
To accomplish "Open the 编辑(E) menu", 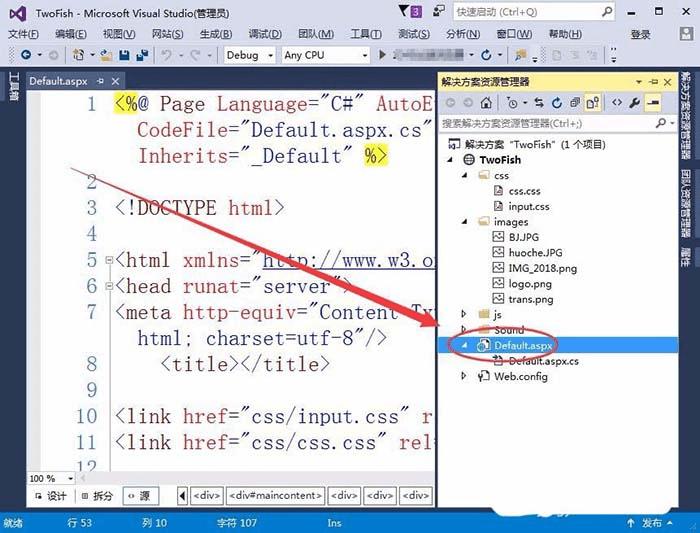I will (71, 34).
